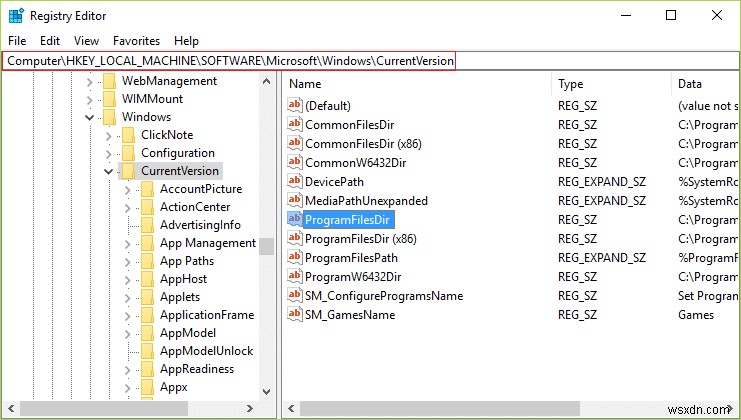Click the string icon beside DevicePath
The height and width of the screenshot is (420, 741).
pos(294,181)
